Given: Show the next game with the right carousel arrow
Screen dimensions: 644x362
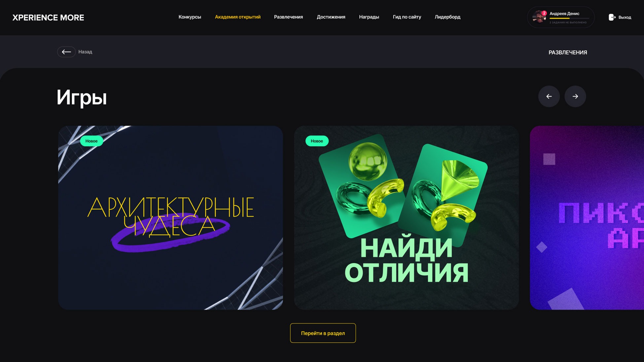Looking at the screenshot, I should (575, 97).
